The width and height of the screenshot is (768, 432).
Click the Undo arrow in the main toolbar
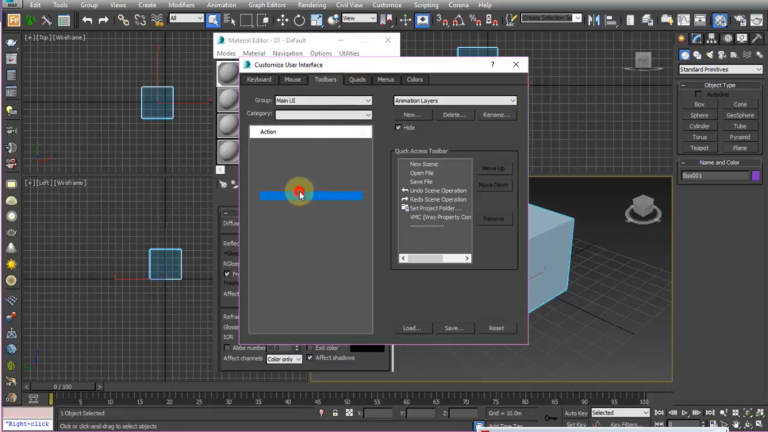click(x=87, y=20)
